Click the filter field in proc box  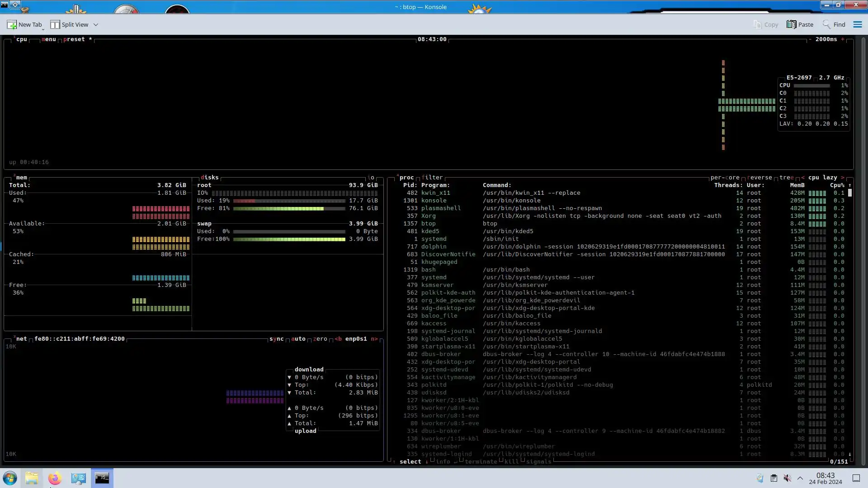tap(432, 178)
